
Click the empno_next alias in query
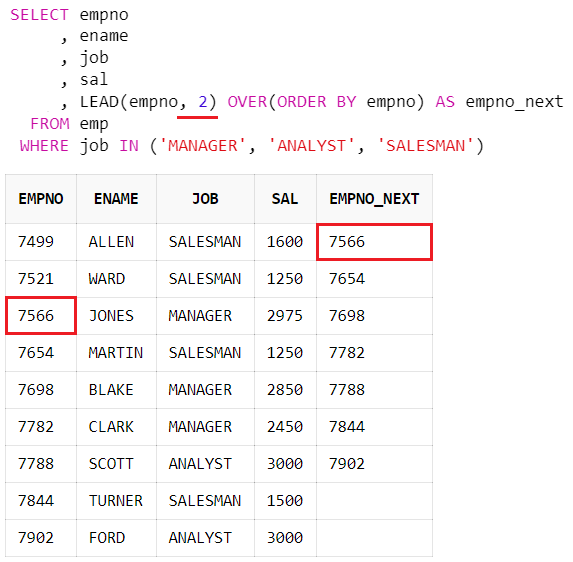click(515, 102)
